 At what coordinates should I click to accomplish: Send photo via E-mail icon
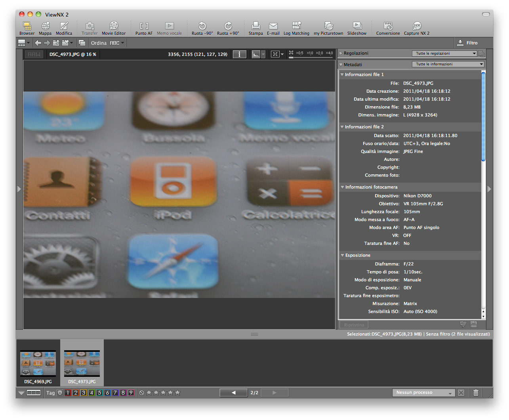(273, 29)
